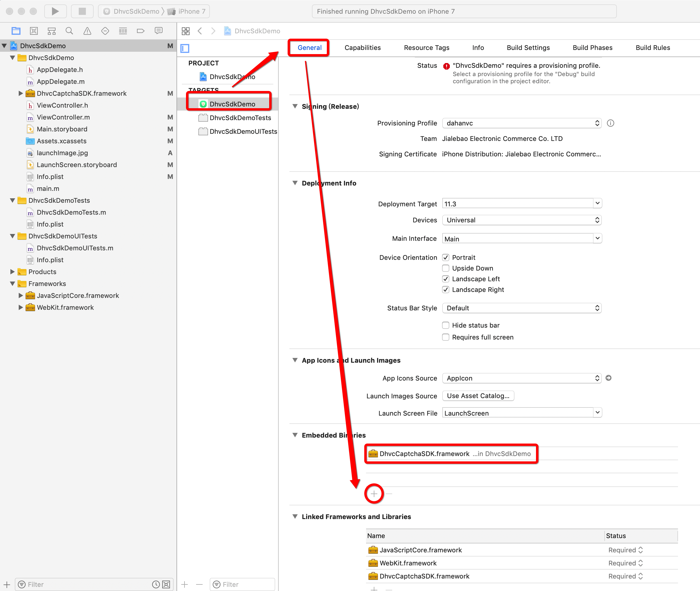Open the Test navigator diamond icon
Viewport: 700px width, 591px height.
(105, 31)
